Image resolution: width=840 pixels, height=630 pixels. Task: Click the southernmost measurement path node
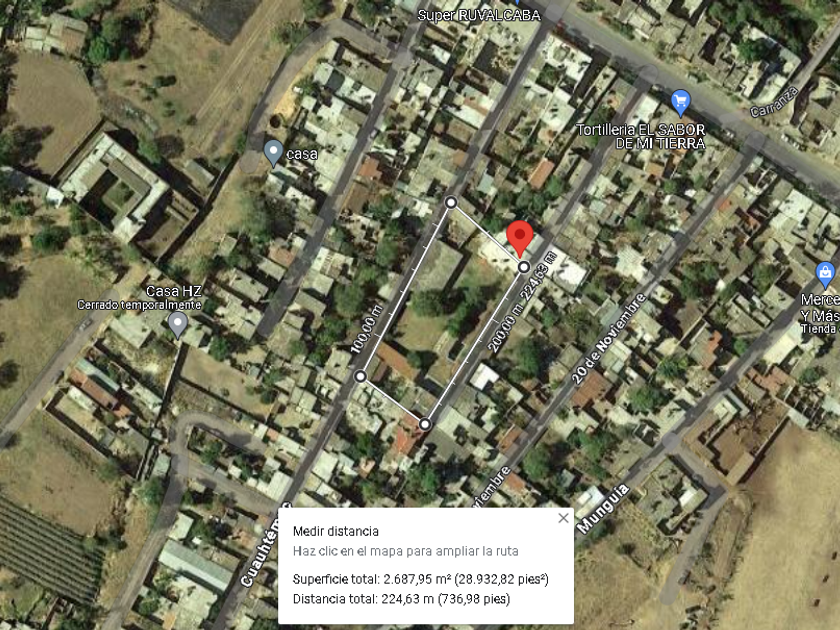click(425, 424)
